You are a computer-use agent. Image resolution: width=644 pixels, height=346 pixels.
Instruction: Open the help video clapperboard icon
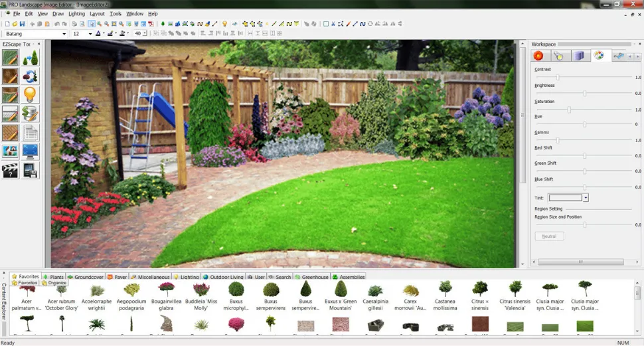coord(10,171)
